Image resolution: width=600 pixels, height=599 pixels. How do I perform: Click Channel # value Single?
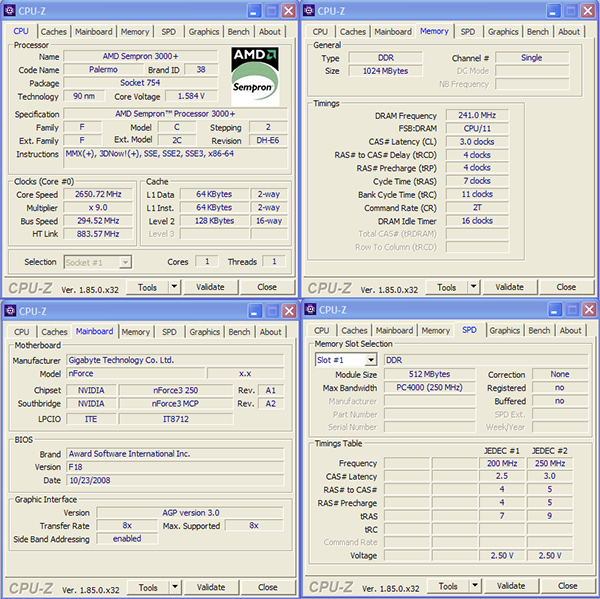coord(532,58)
